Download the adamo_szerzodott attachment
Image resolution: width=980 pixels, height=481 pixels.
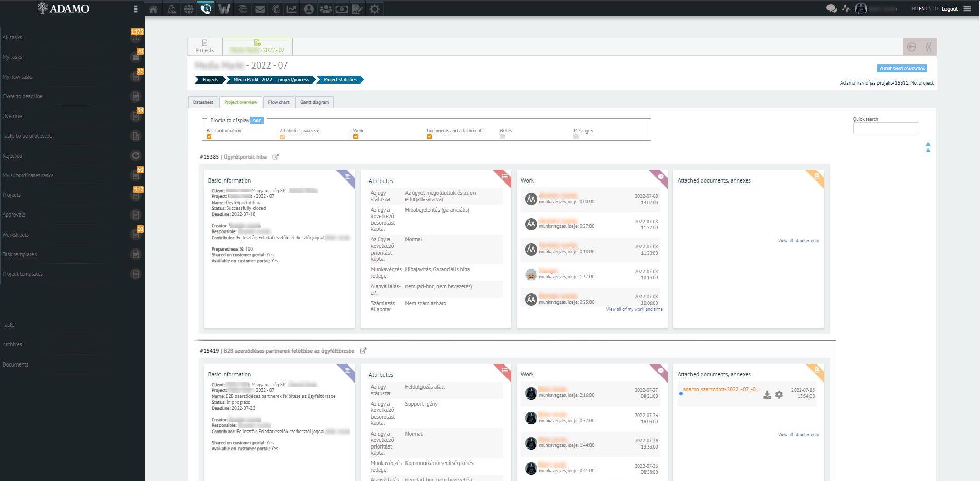tap(766, 394)
